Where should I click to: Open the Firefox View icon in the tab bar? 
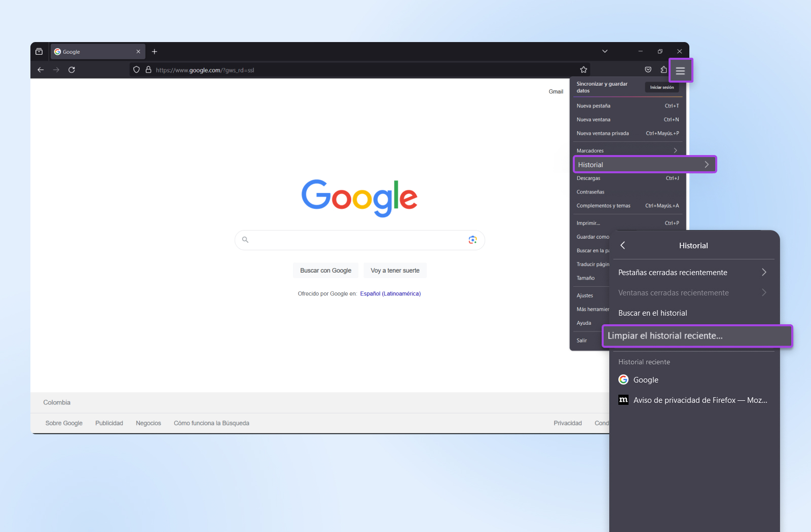(39, 52)
